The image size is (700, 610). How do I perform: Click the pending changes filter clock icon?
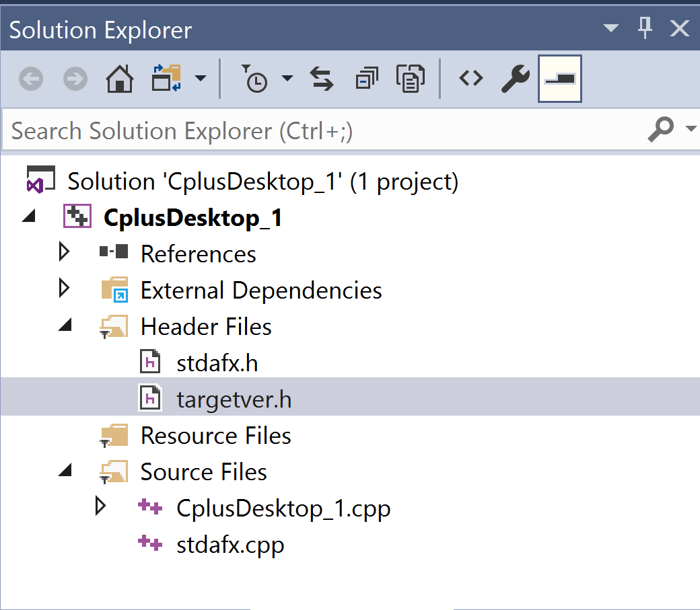pyautogui.click(x=256, y=79)
